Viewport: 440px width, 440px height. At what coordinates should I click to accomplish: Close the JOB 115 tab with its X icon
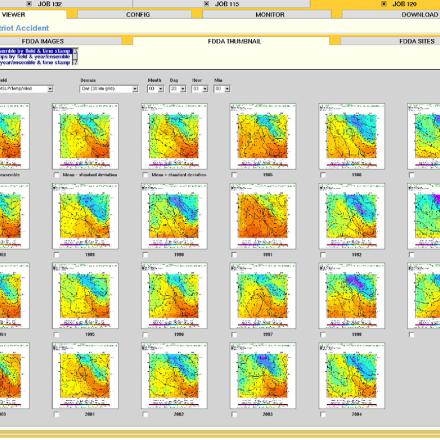tap(207, 4)
